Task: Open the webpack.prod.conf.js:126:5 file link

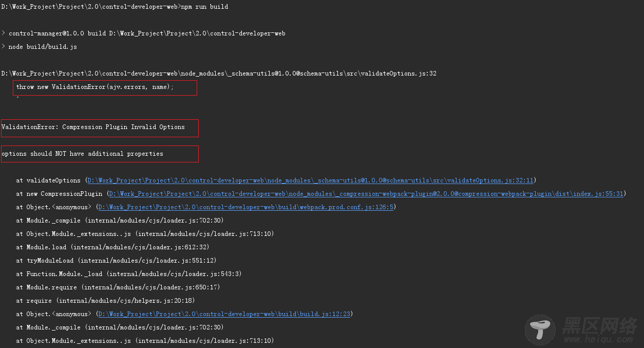Action: point(245,207)
